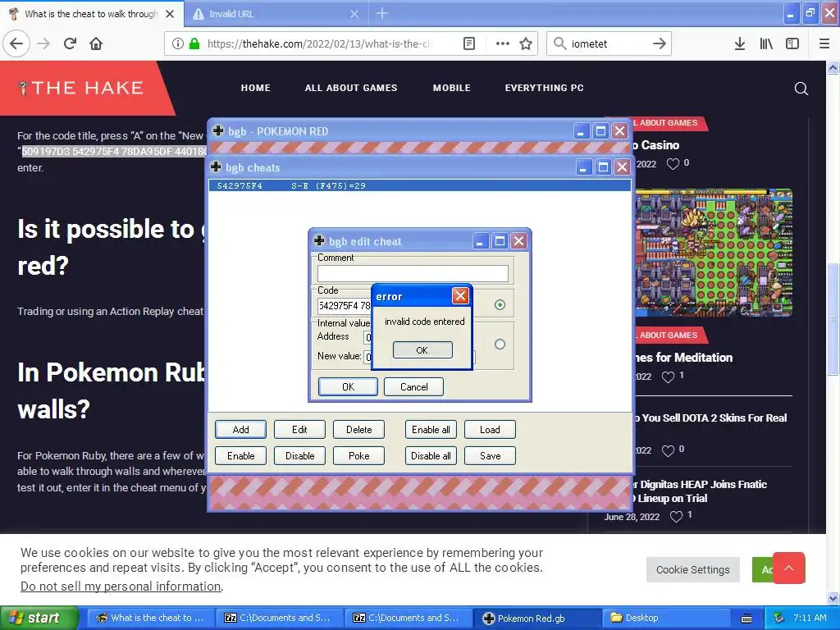The width and height of the screenshot is (840, 630).
Task: Toggle the sidebar icon in toolbar
Action: coord(792,43)
